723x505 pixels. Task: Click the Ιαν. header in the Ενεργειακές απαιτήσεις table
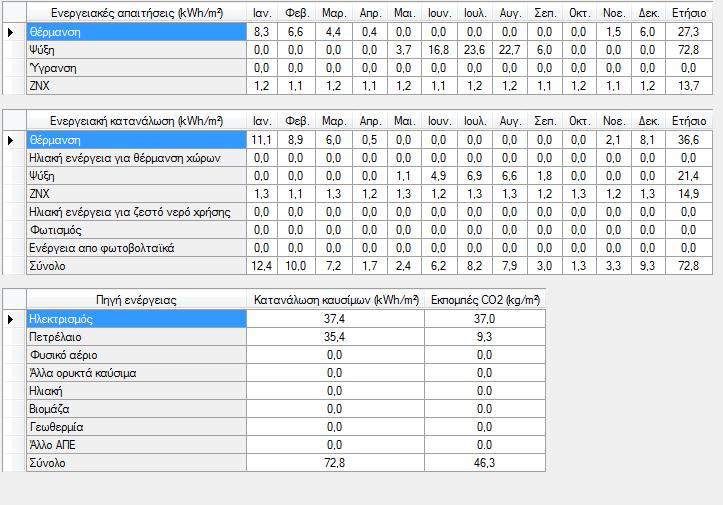point(261,13)
